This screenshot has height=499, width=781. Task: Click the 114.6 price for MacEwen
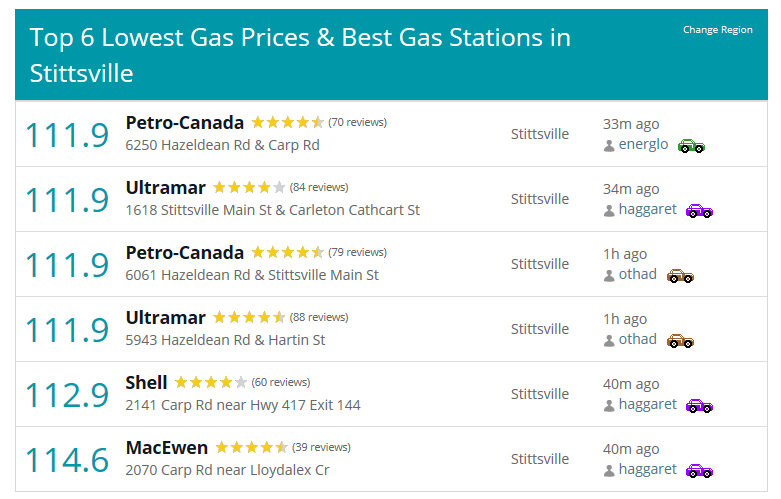(67, 460)
